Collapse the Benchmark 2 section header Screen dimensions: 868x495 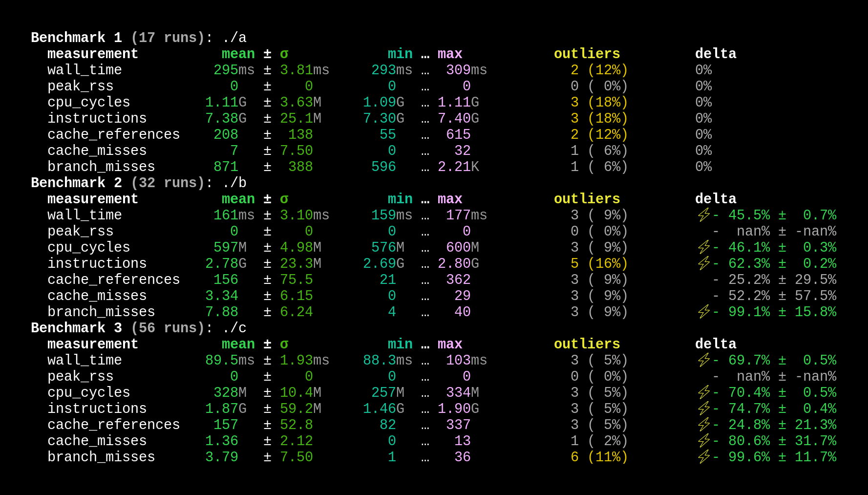(76, 182)
